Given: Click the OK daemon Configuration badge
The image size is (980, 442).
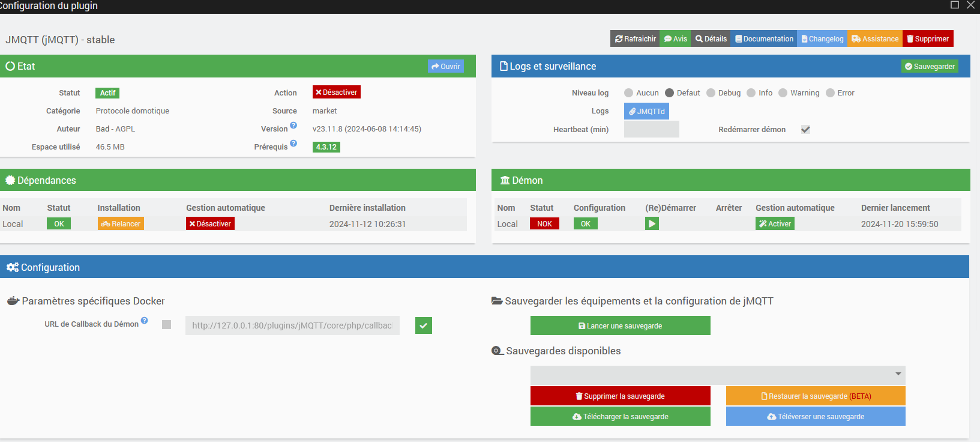Looking at the screenshot, I should (586, 223).
